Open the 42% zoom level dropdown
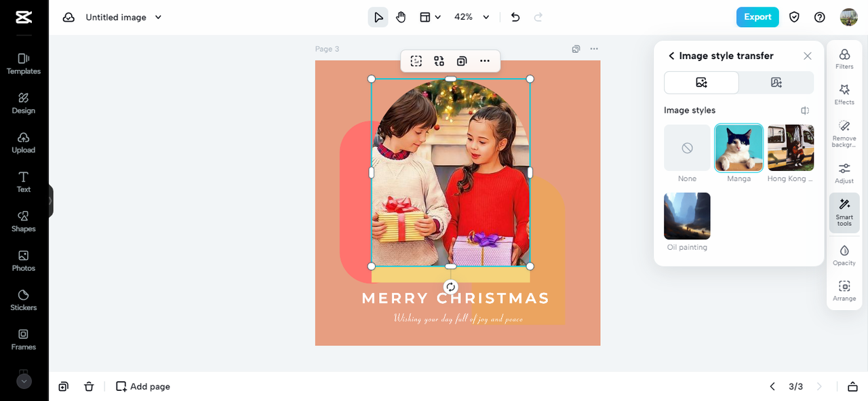 472,17
